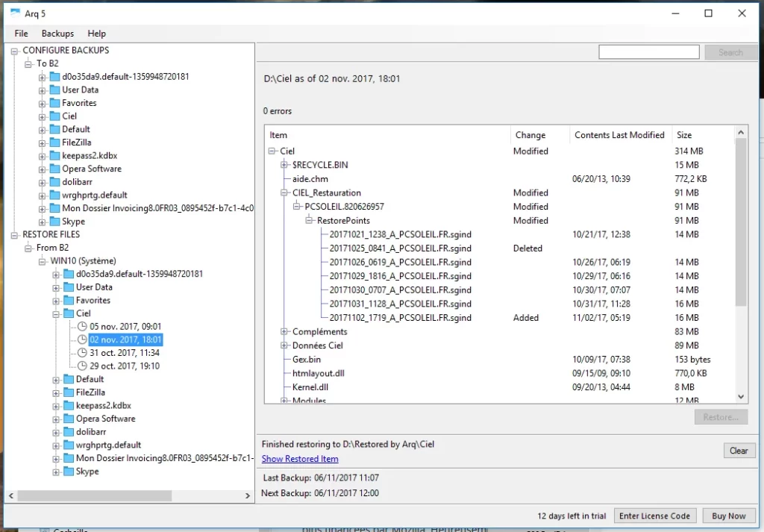The height and width of the screenshot is (532, 764).
Task: Click folder icon of dolibarr under WIN10 (Système)
Action: pyautogui.click(x=69, y=431)
